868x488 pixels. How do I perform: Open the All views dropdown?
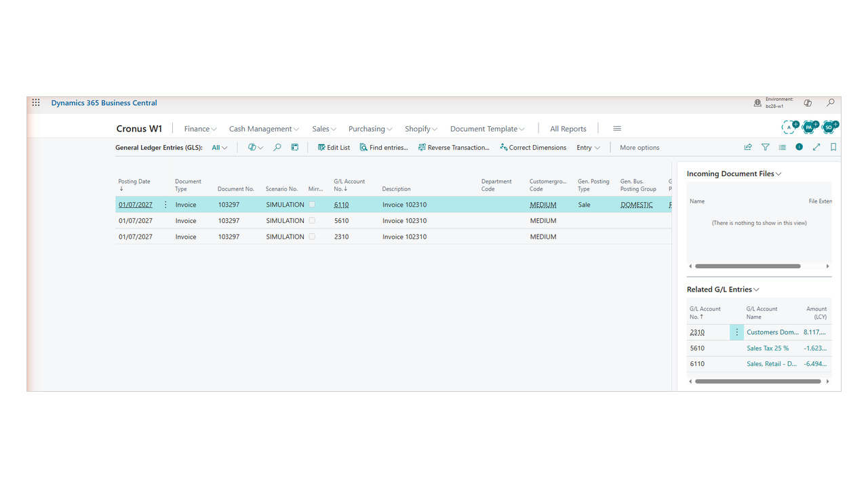pos(220,147)
